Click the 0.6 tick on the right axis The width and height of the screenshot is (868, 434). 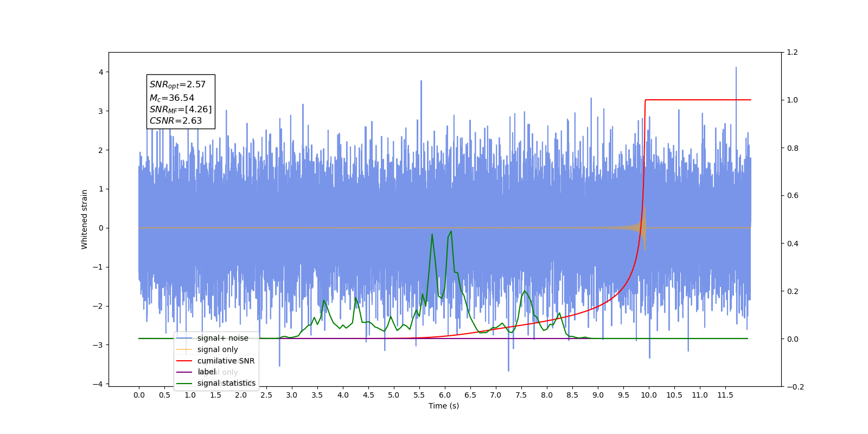793,196
